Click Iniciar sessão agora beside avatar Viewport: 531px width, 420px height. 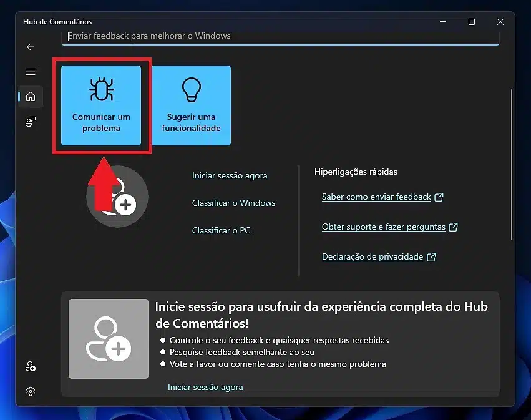(x=230, y=175)
